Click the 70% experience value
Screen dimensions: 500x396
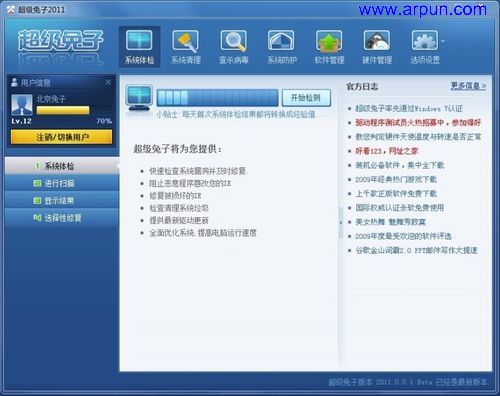click(x=104, y=121)
